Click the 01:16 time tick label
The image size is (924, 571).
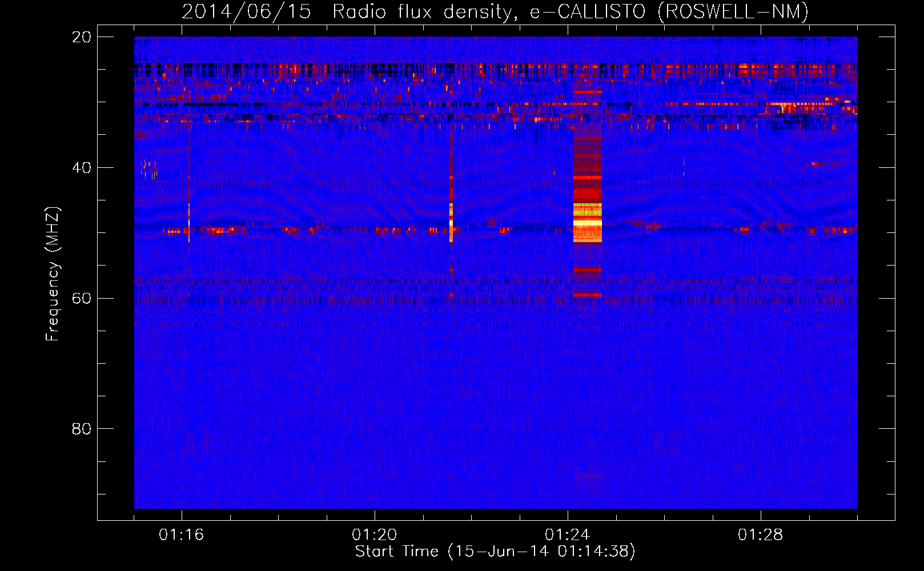[181, 535]
